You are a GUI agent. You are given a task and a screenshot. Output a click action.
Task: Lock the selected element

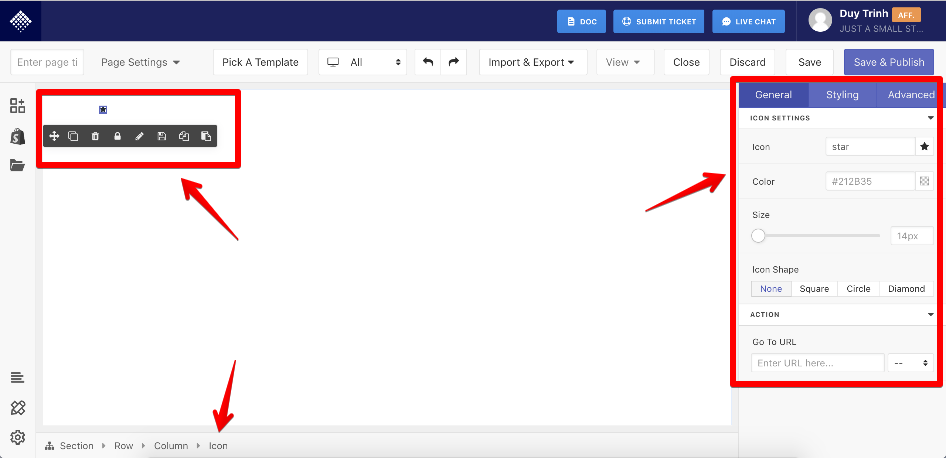click(x=118, y=136)
